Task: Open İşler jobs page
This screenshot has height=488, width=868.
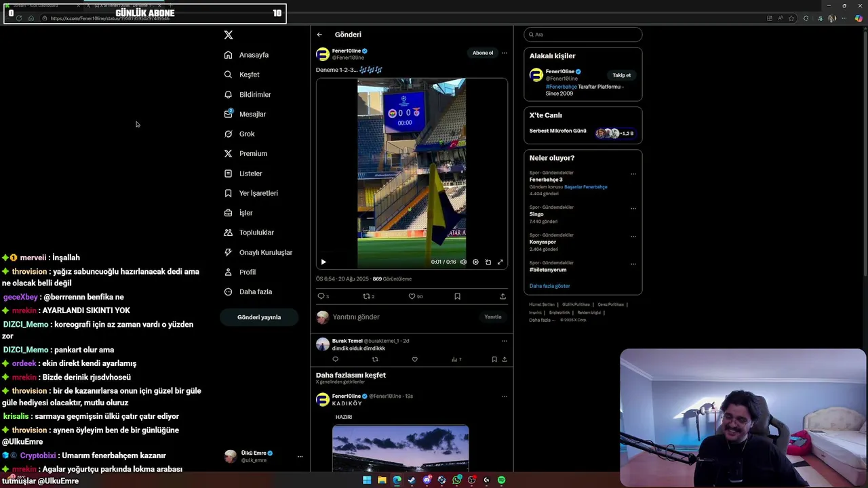Action: 238,213
